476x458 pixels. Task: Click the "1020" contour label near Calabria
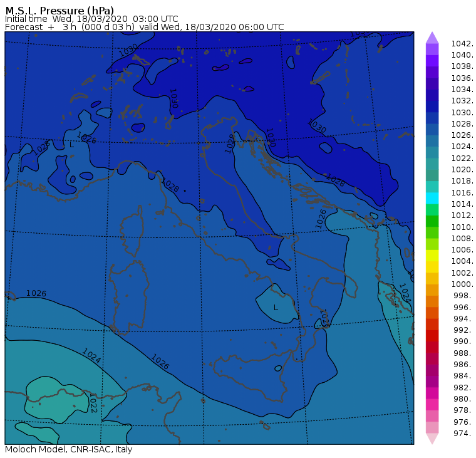[x=324, y=318]
